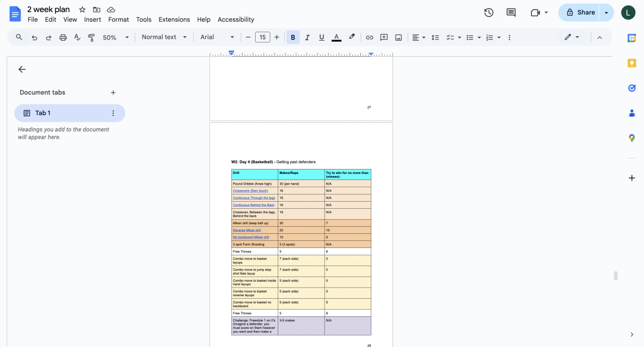This screenshot has height=347, width=644.
Task: Click the insert link icon
Action: (369, 37)
